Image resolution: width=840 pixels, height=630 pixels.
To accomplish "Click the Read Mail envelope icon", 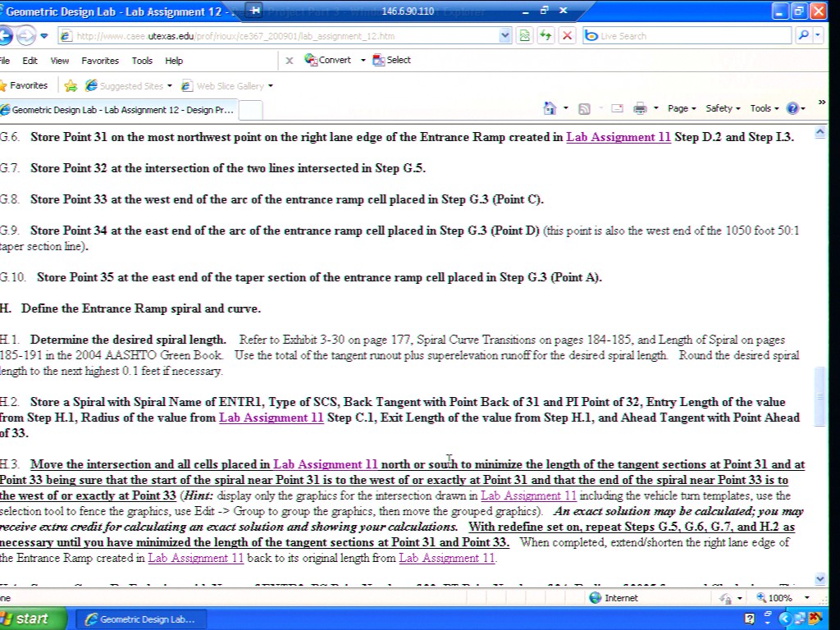I will [x=617, y=108].
